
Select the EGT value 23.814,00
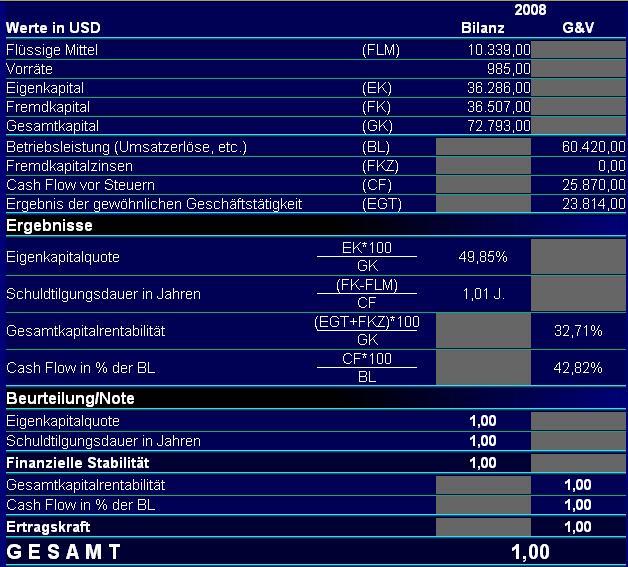click(594, 204)
